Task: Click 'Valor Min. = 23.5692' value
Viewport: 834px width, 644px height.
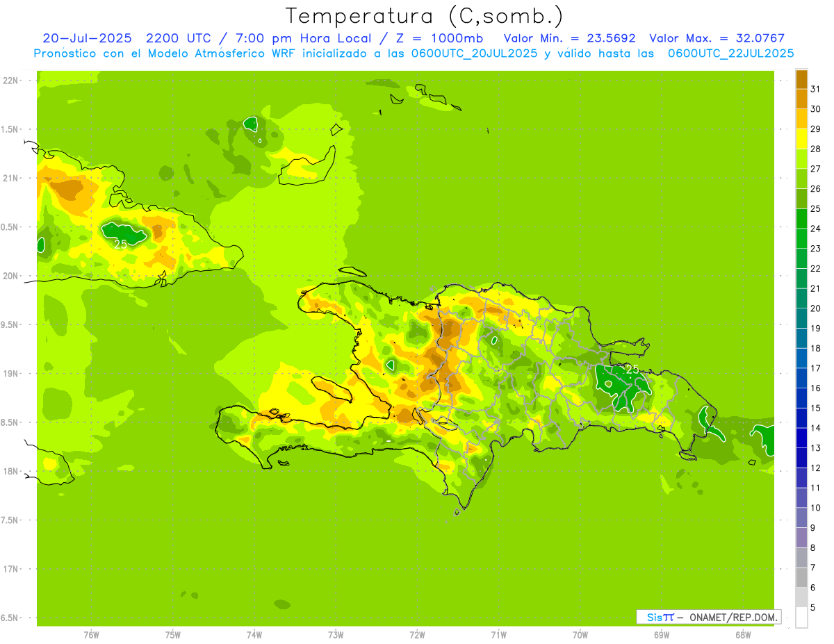Action: [x=569, y=38]
